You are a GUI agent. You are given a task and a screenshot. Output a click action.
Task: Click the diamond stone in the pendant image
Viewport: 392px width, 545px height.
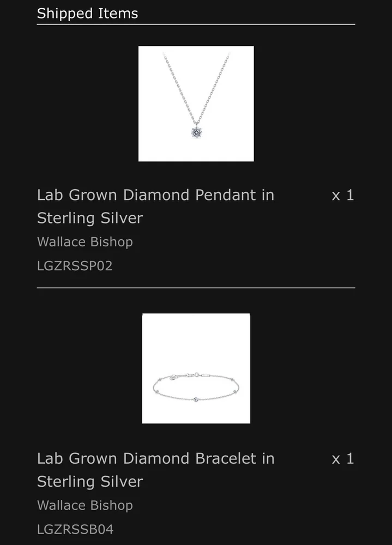coord(196,131)
